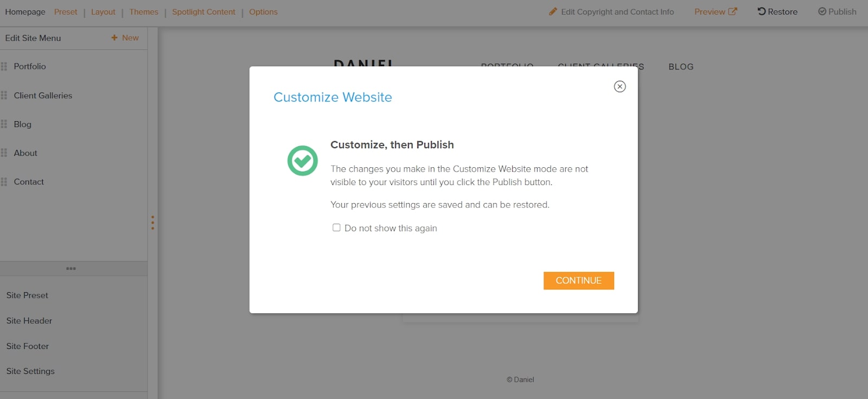The image size is (868, 399).
Task: Click the drag handle icon beside Blog
Action: [4, 124]
